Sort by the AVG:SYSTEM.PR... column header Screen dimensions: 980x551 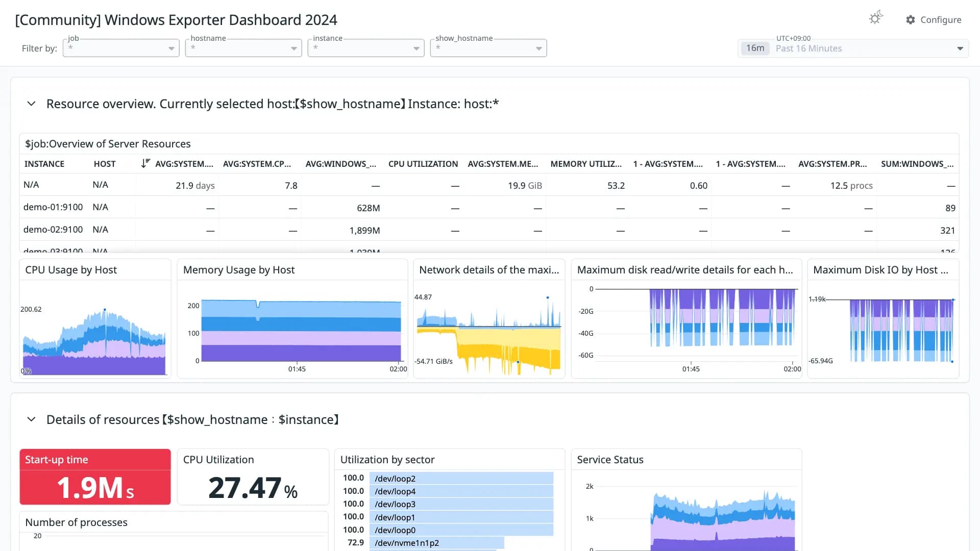coord(832,164)
